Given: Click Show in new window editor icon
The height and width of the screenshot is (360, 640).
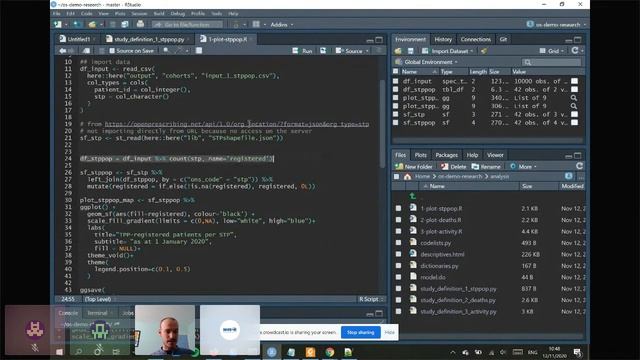Looking at the screenshot, I should click(x=86, y=51).
